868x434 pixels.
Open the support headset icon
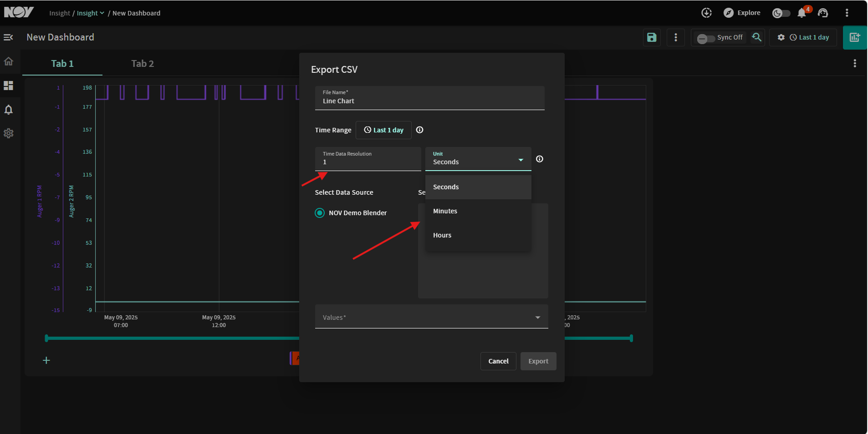[823, 13]
